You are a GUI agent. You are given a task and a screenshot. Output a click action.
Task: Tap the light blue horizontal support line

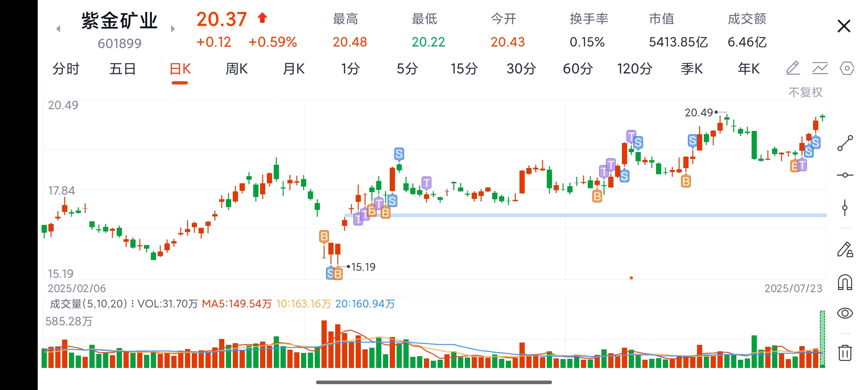[x=585, y=215]
